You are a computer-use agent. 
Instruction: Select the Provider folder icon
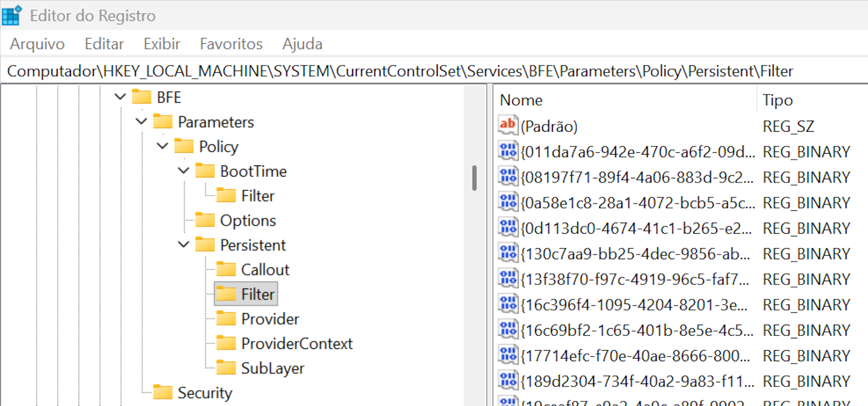(226, 318)
